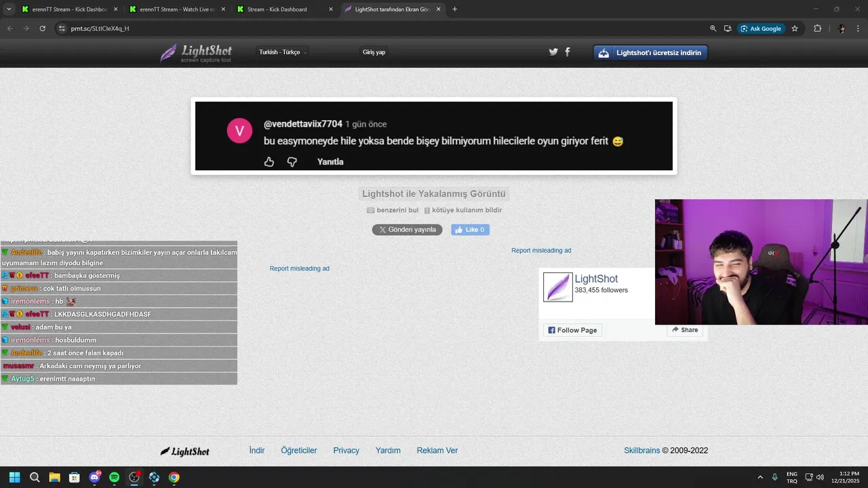The height and width of the screenshot is (488, 868).
Task: Click benzerini bul link
Action: pos(393,210)
